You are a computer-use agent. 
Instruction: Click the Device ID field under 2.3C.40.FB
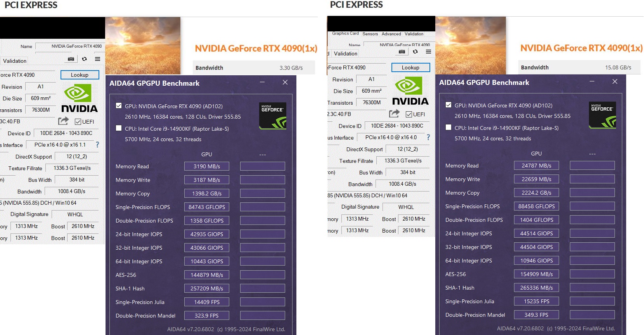point(397,126)
